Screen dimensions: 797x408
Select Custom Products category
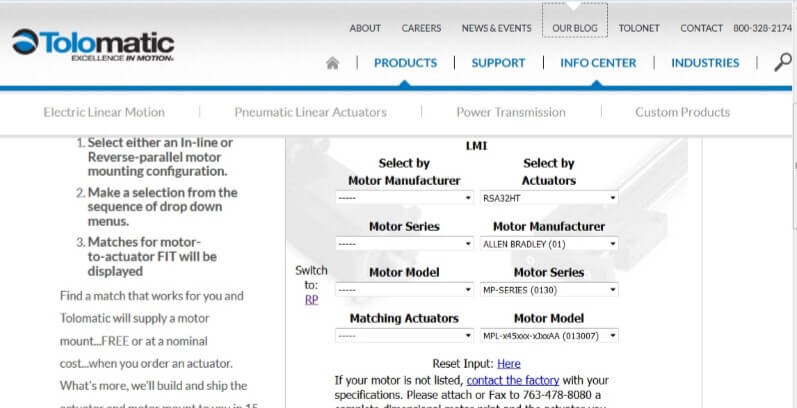tap(683, 112)
